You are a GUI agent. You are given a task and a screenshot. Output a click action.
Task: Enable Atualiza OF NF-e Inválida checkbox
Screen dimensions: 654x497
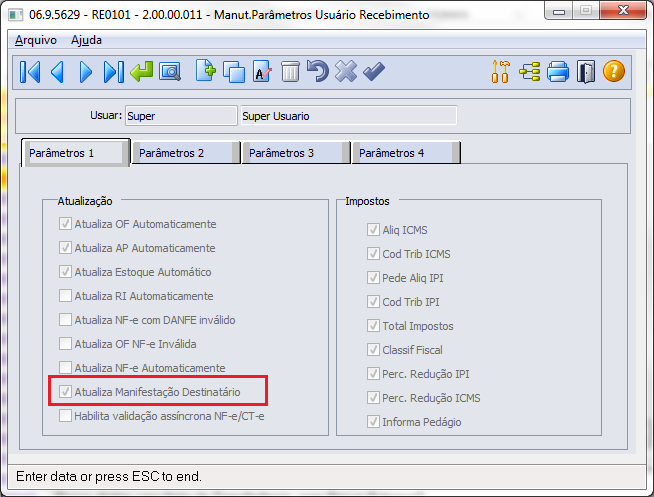pos(65,344)
